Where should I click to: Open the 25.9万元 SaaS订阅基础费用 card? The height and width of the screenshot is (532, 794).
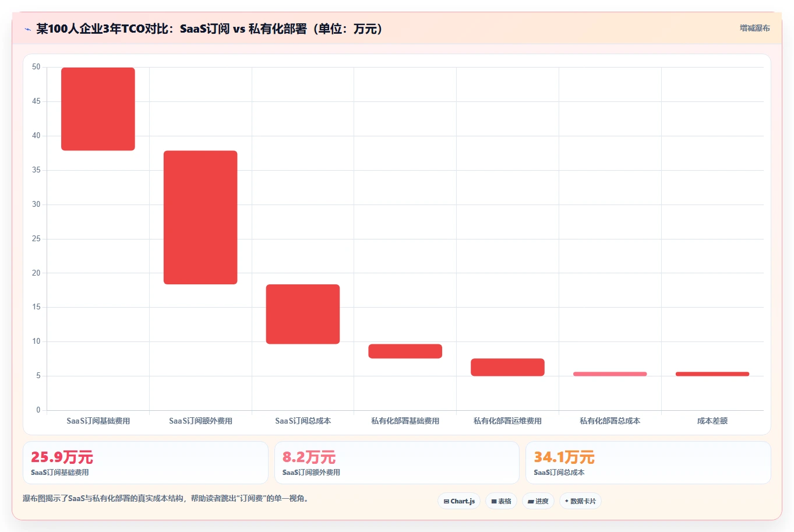(146, 463)
